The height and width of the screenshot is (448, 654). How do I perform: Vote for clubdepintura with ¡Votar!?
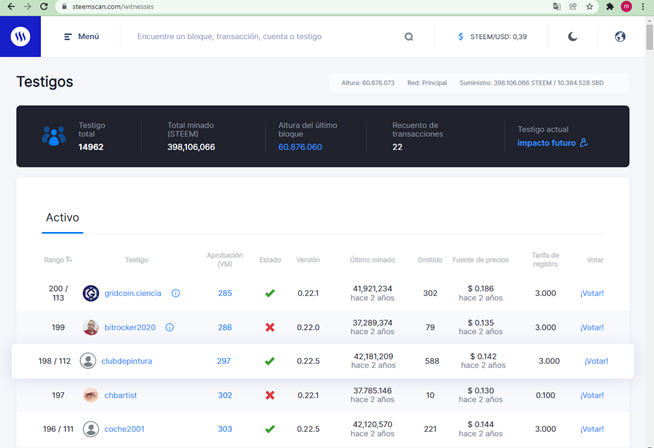[x=596, y=361]
